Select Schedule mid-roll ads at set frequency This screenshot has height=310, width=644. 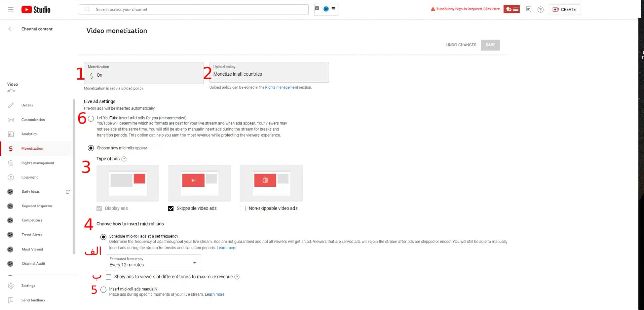click(x=103, y=237)
